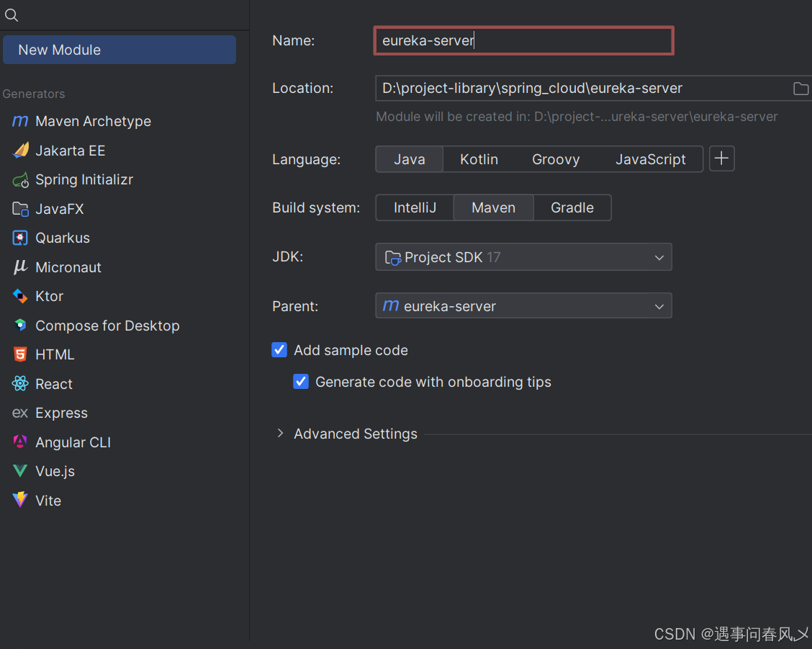Select the Ktor generator icon

[x=20, y=296]
